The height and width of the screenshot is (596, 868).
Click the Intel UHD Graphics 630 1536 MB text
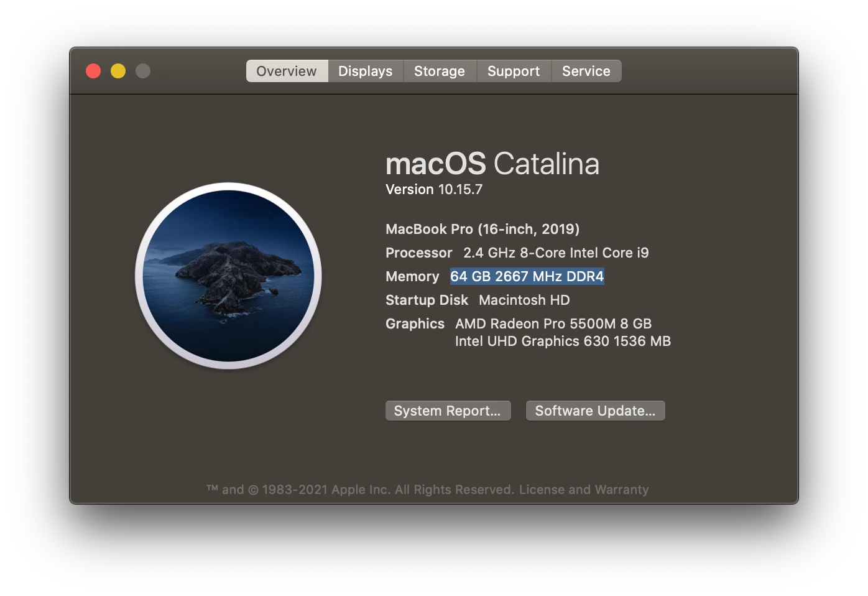563,341
